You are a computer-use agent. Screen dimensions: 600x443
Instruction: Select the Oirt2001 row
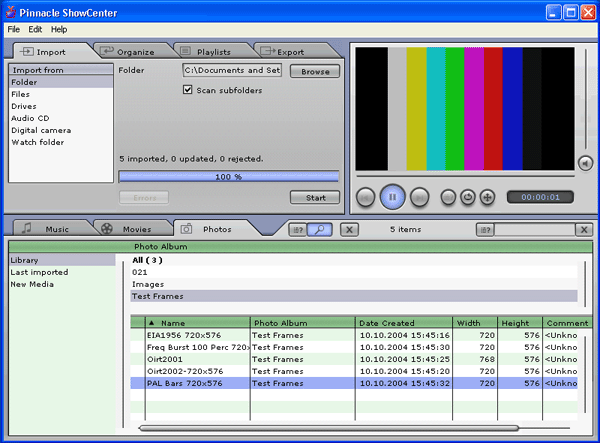pos(354,359)
